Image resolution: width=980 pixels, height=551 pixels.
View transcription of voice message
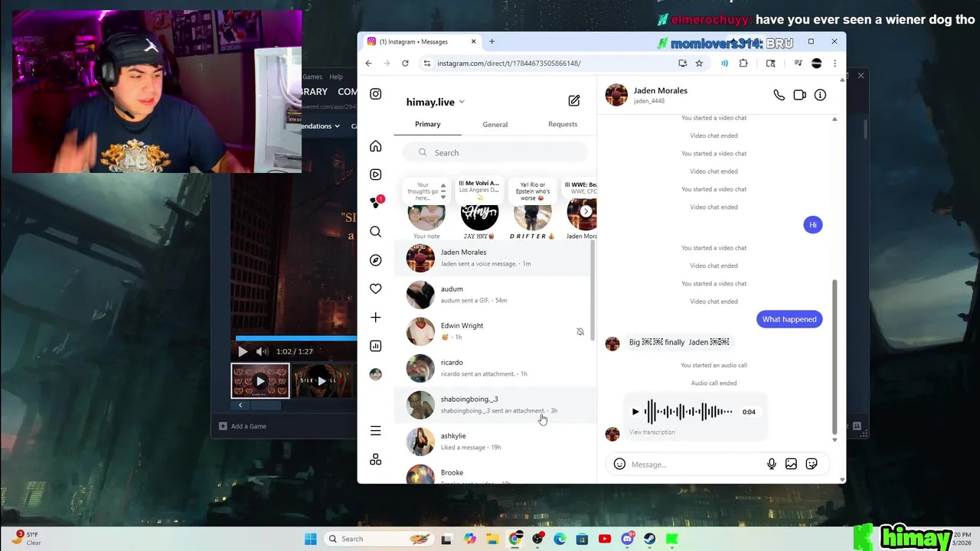click(652, 432)
